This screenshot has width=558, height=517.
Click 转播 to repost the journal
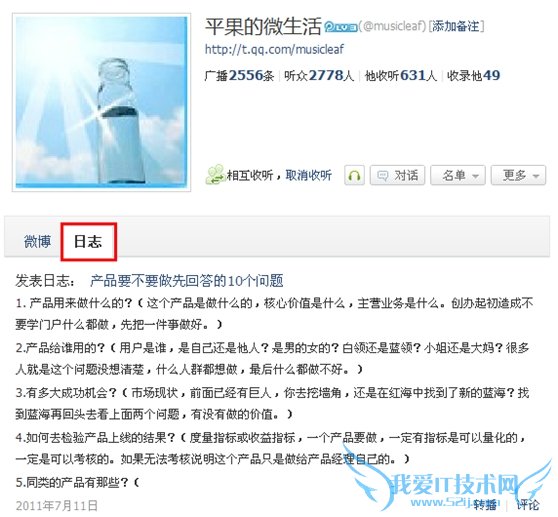click(485, 505)
